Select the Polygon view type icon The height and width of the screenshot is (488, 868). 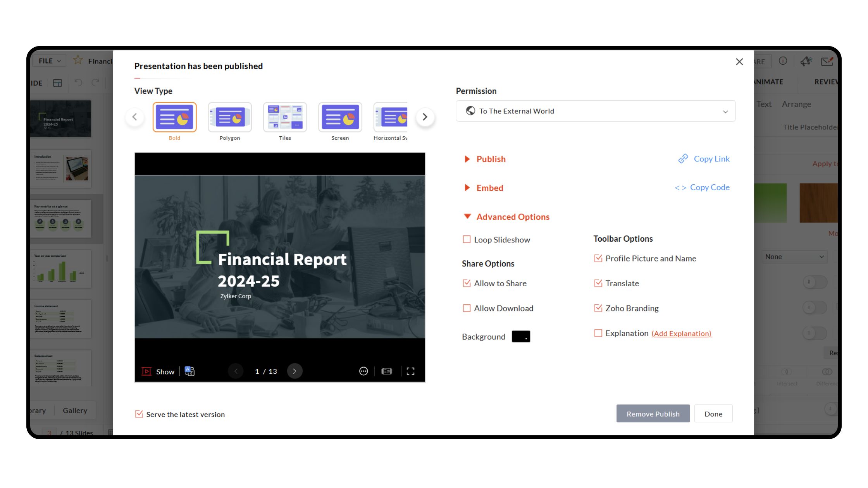pyautogui.click(x=230, y=117)
